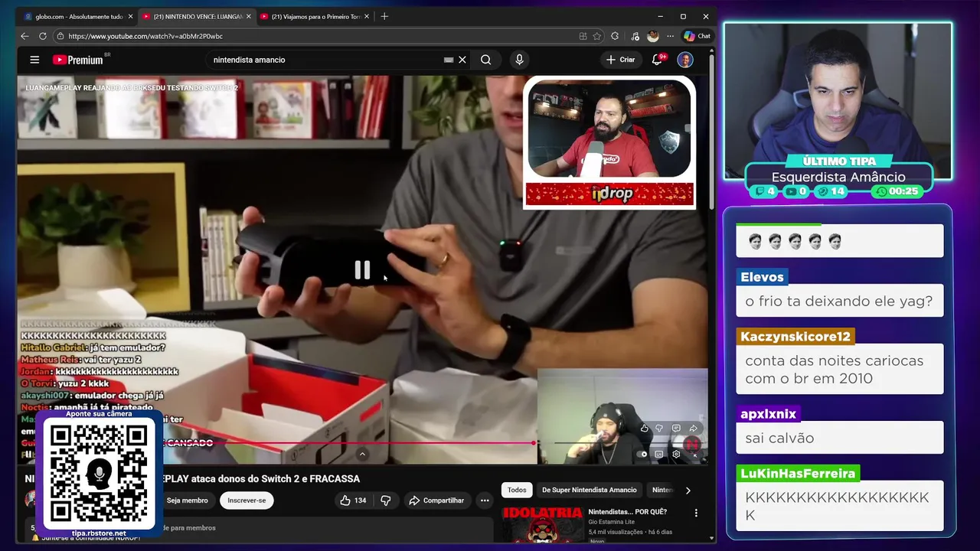Subscribe with the Inscrever-se button
980x551 pixels.
247,500
